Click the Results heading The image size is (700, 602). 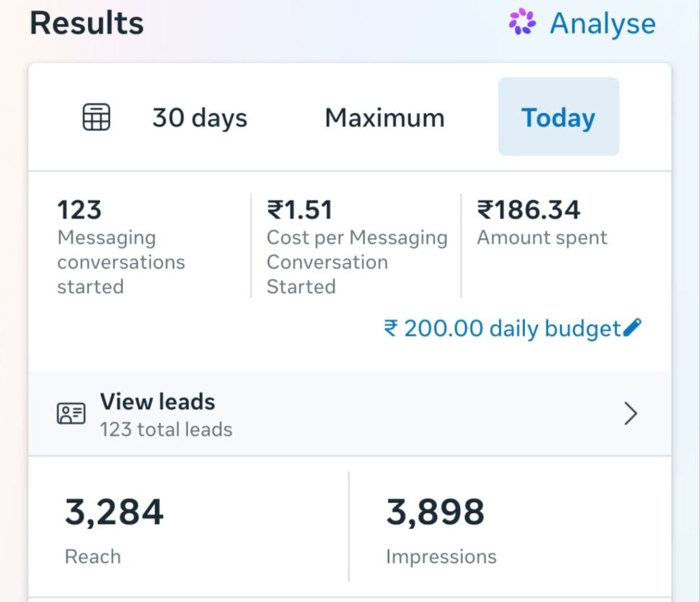[x=87, y=23]
